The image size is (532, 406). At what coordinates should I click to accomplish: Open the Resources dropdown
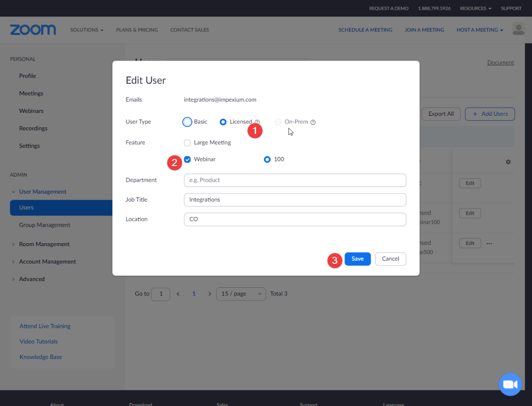[x=475, y=9]
